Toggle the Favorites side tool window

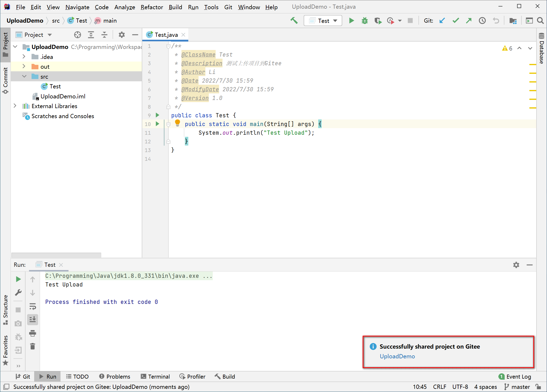tap(6, 350)
